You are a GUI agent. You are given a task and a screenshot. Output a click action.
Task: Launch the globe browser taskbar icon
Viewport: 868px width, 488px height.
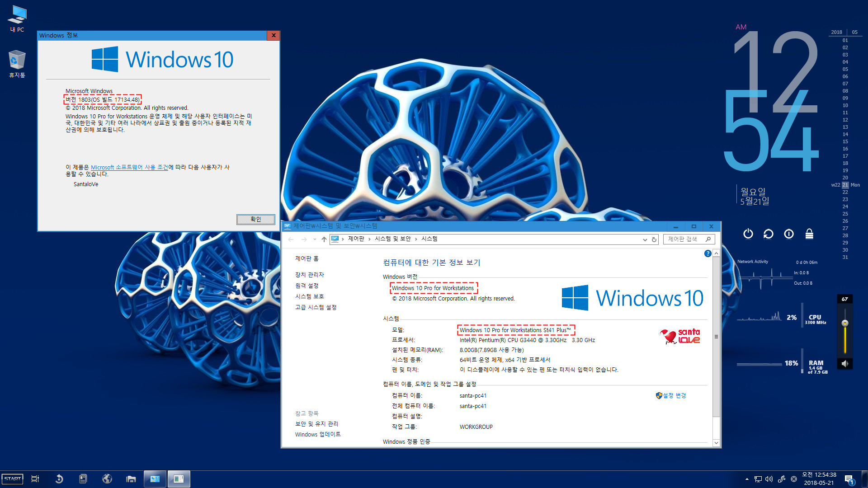pos(107,479)
